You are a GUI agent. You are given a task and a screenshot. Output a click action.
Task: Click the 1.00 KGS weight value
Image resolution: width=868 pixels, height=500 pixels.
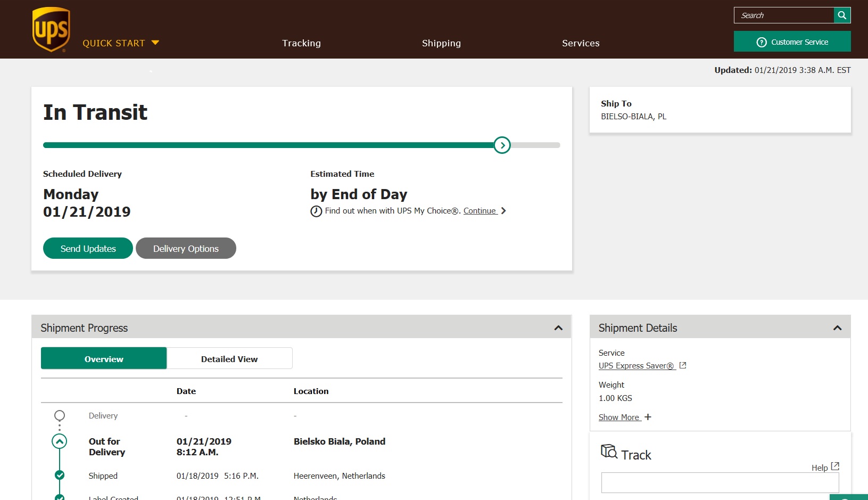[x=615, y=398]
